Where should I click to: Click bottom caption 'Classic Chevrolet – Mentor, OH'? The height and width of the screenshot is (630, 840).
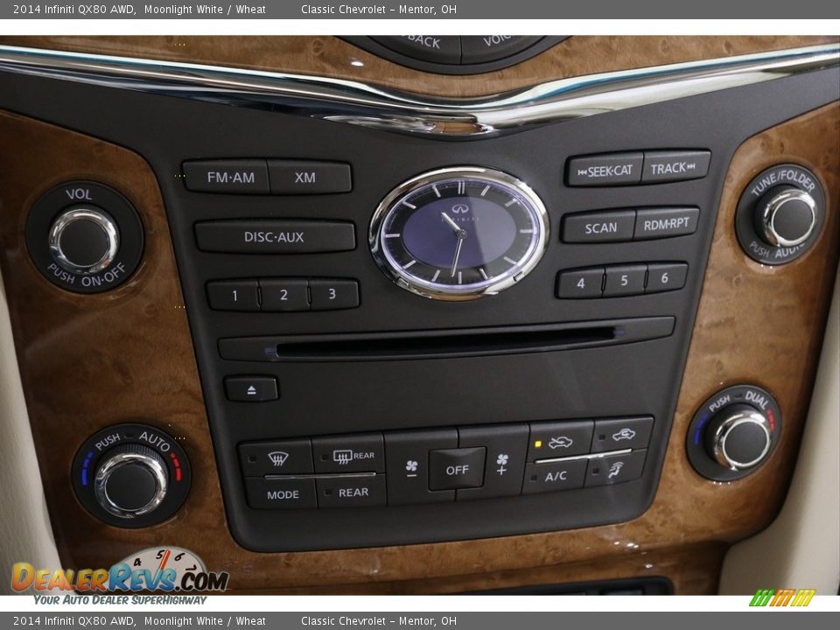point(379,621)
